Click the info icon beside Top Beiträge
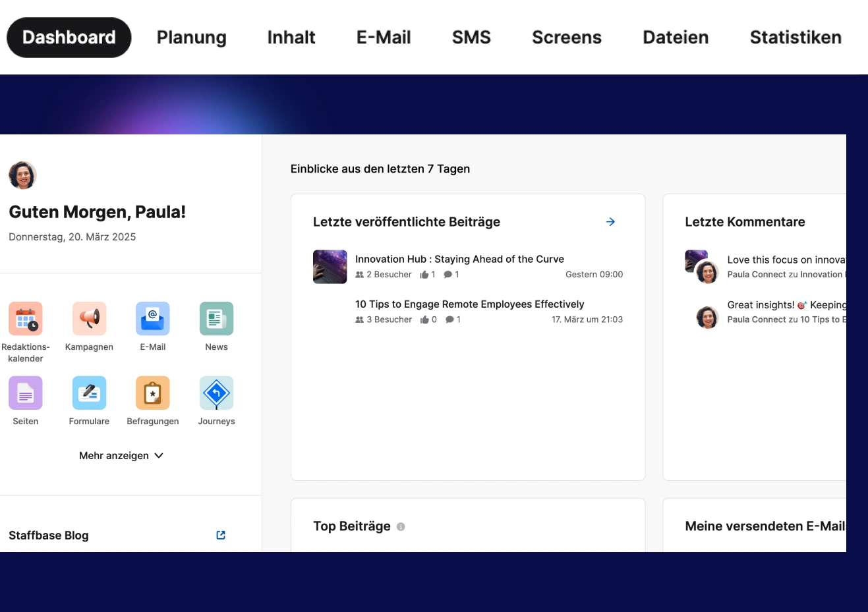Screen dimensions: 868x612 (x=401, y=526)
